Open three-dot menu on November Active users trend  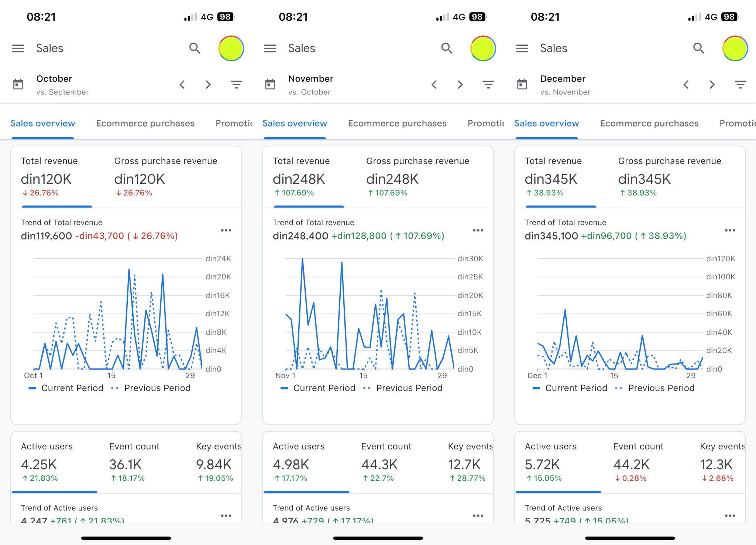click(x=478, y=515)
